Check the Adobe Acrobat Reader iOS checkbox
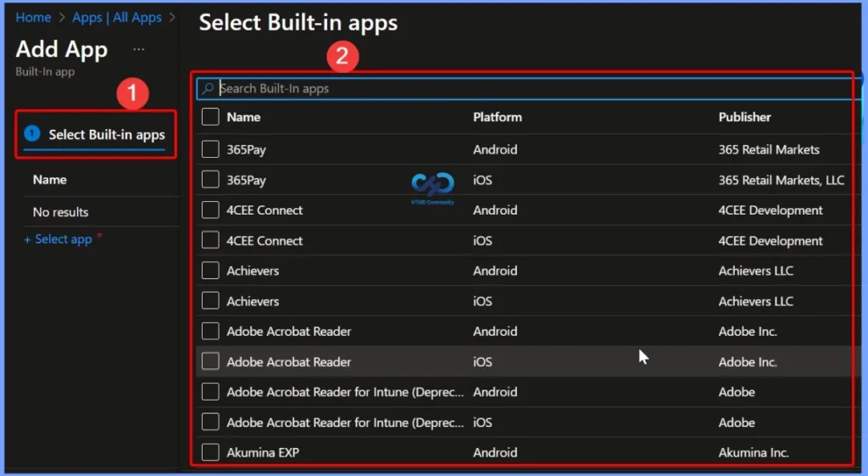This screenshot has width=868, height=476. click(210, 361)
